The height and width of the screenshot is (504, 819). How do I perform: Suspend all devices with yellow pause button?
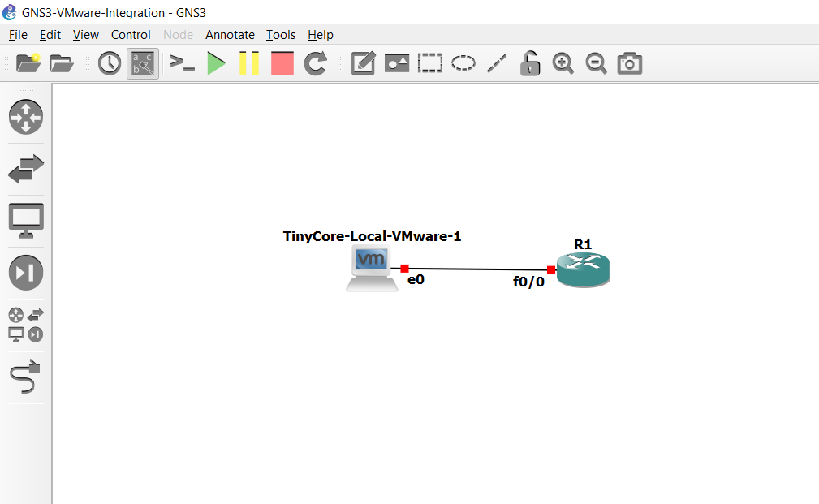(249, 64)
